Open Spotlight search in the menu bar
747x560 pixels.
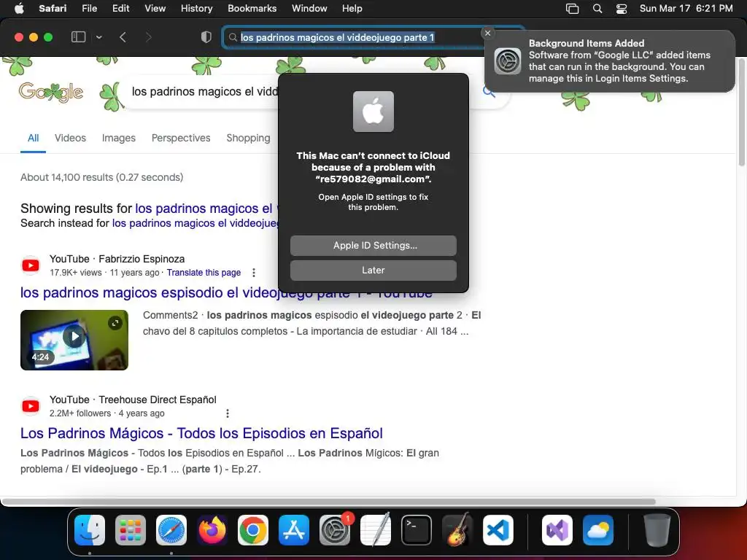point(597,9)
